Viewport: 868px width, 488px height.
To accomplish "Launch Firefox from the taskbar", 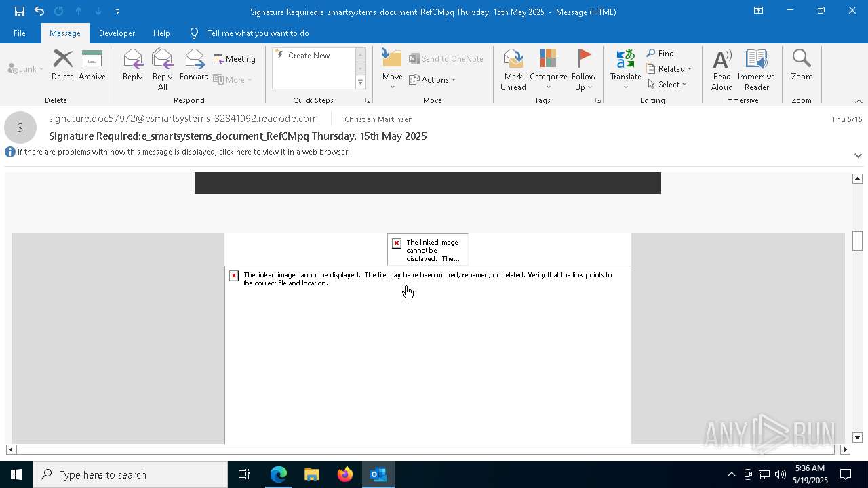I will coord(345,474).
